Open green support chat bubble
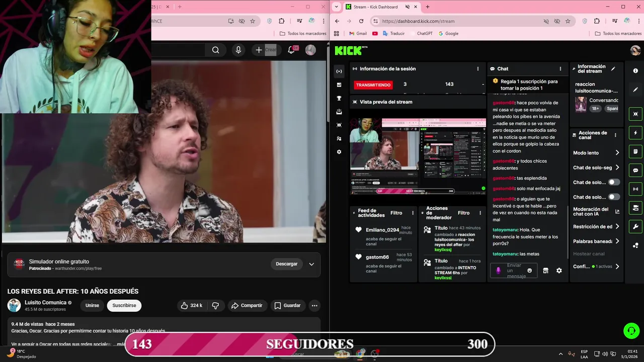 [631, 330]
